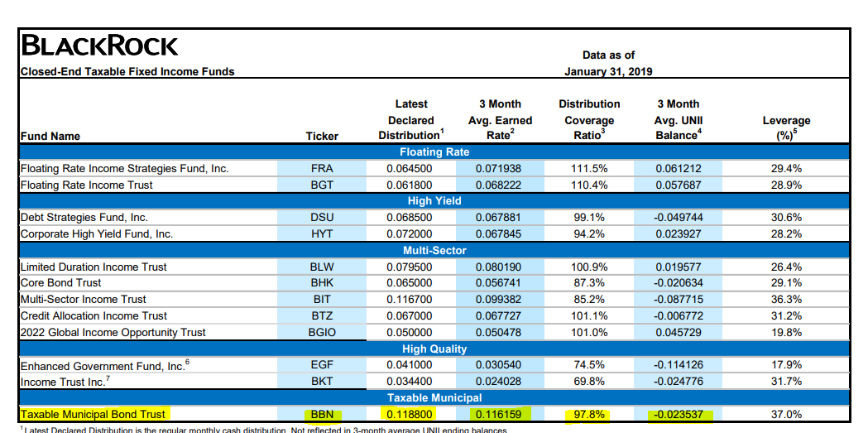Click the 19.8% leverage for BGIO
The width and height of the screenshot is (868, 433).
[x=786, y=333]
